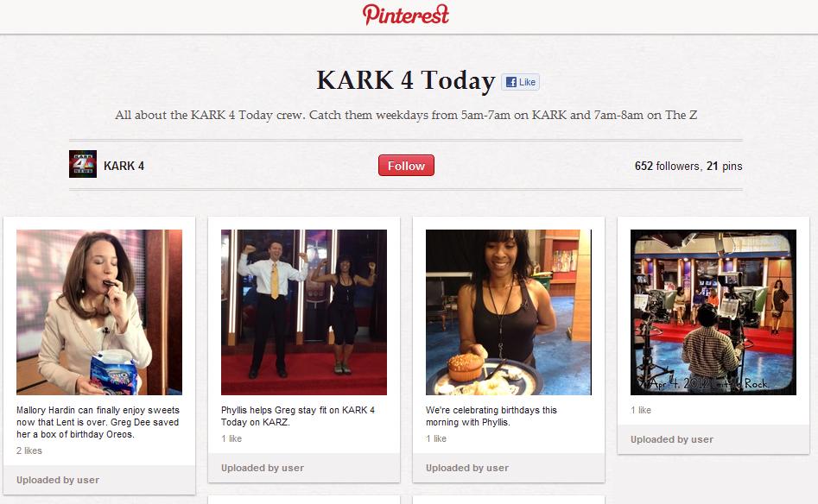Open the KARK 4 user name link
The width and height of the screenshot is (818, 504).
(124, 166)
